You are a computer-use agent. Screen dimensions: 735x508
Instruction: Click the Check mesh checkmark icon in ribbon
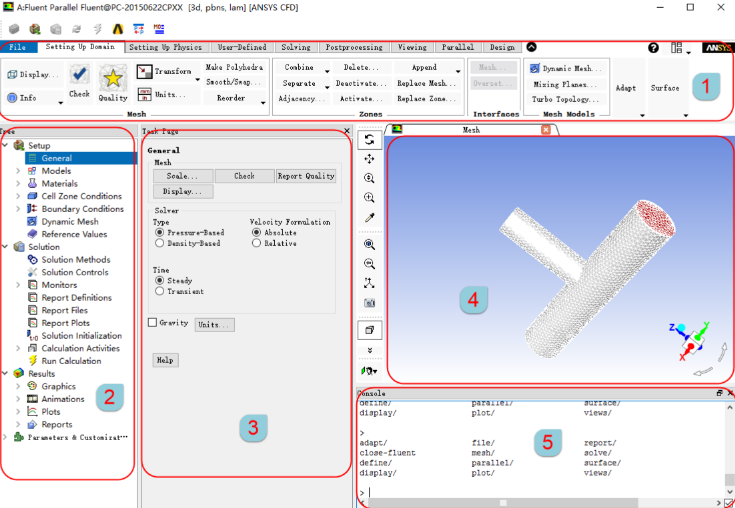(79, 75)
